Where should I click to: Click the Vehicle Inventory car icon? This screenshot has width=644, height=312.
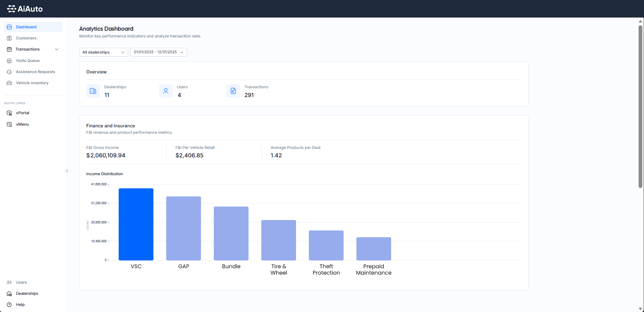[x=9, y=83]
